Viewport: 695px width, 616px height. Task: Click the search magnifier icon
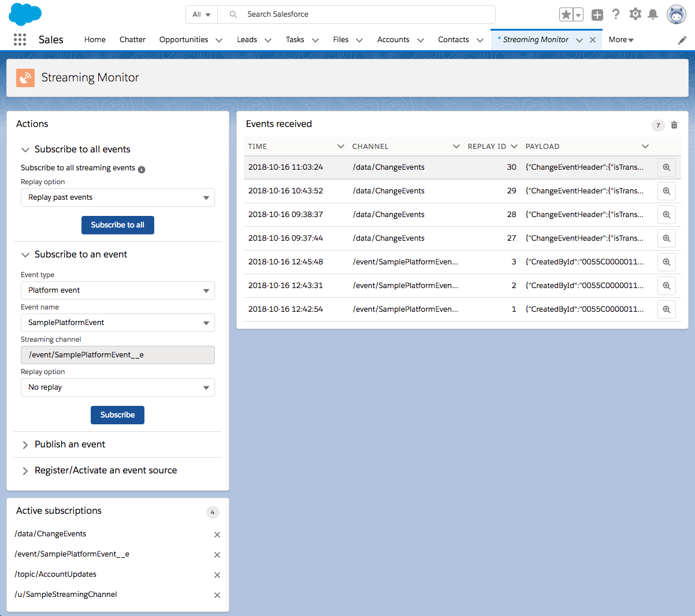233,14
